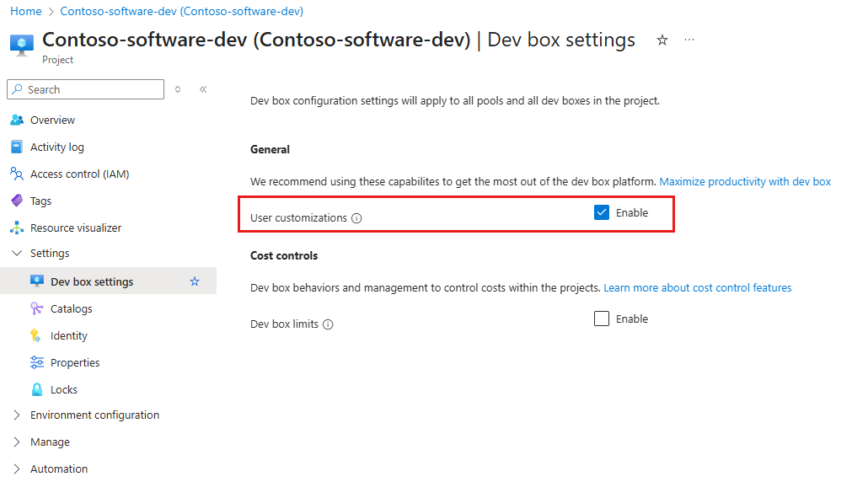Screen dimensions: 868x498
Task: Click the User customizations label
Action: click(298, 218)
